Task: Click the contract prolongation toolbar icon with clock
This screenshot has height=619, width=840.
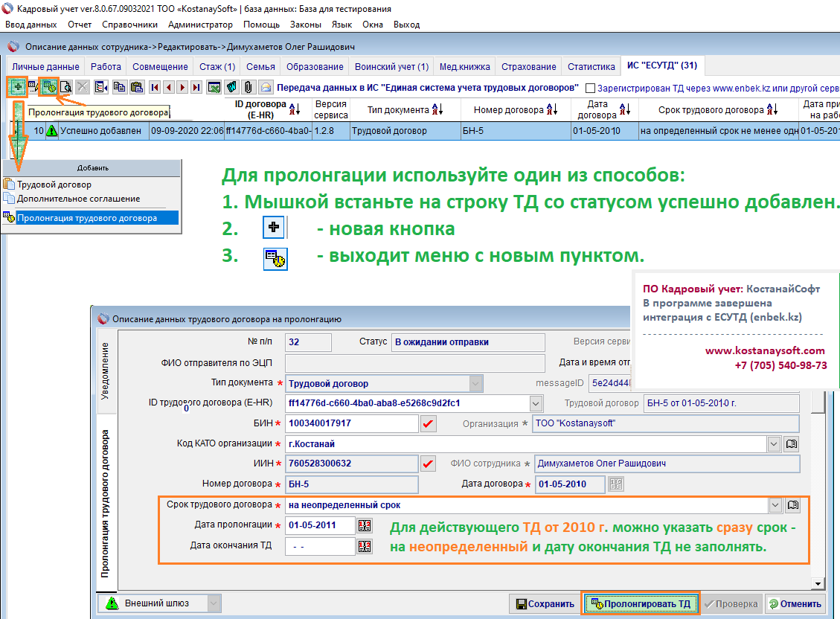Action: click(x=49, y=87)
